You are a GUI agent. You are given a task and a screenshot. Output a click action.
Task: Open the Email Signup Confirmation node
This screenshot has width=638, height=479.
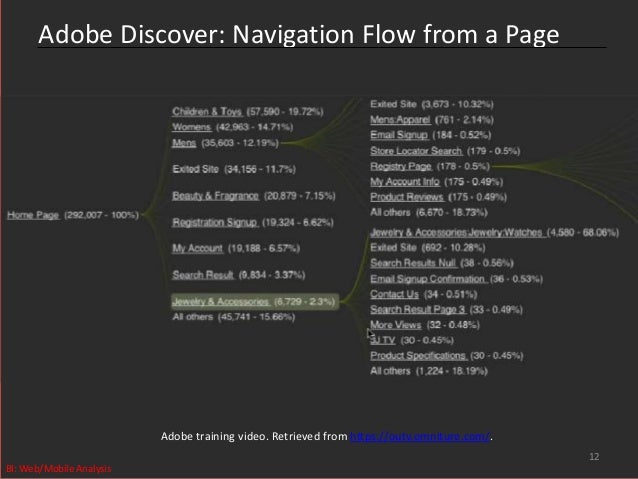tap(428, 279)
